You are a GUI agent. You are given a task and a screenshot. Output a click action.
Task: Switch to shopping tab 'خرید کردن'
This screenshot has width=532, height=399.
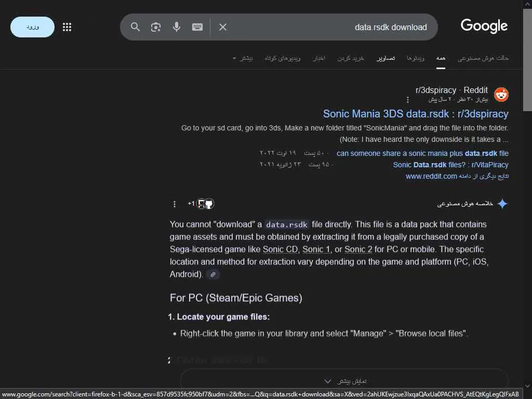(351, 58)
